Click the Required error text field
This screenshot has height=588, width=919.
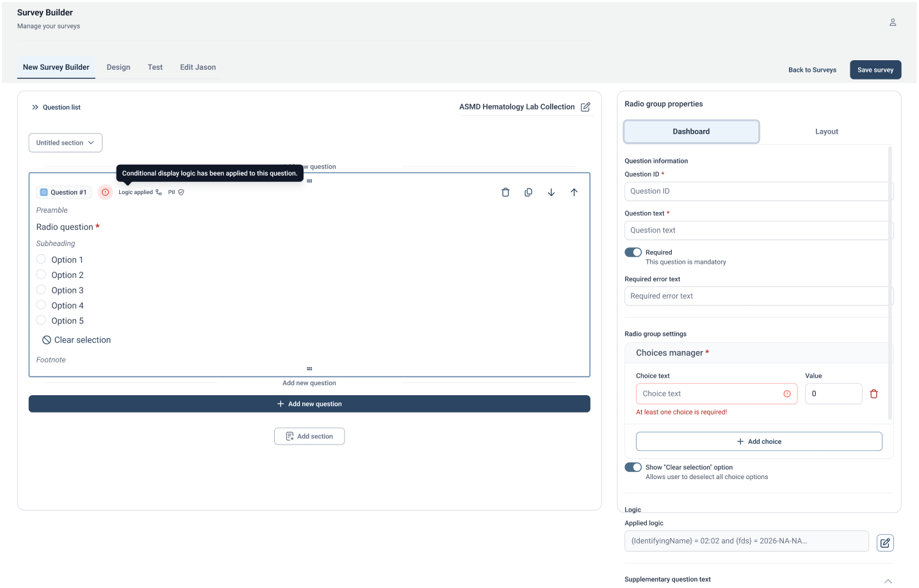758,296
